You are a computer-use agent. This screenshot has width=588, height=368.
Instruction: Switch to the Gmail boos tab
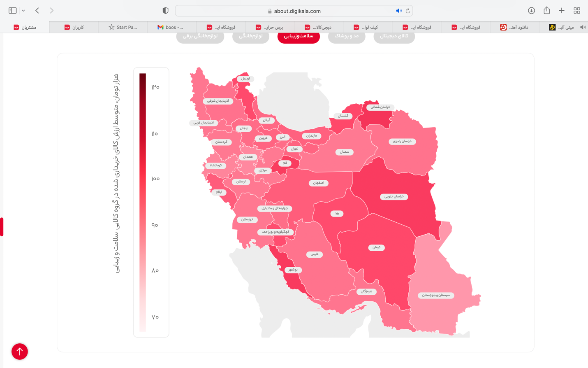[x=171, y=27]
